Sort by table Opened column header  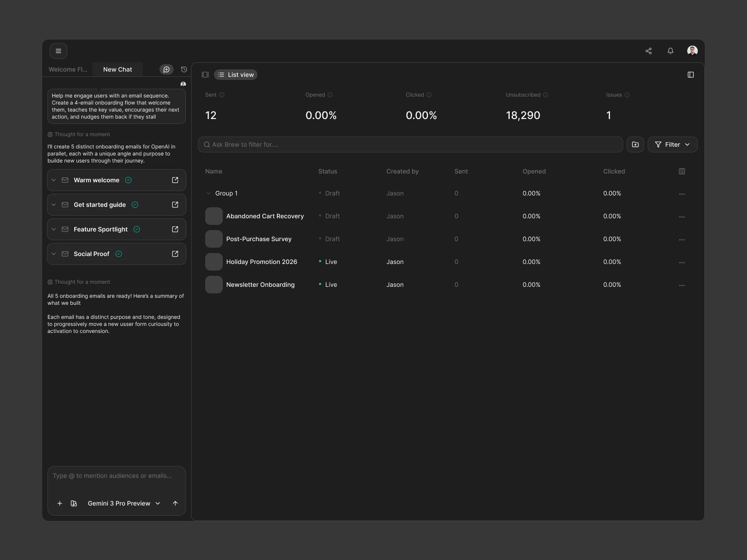(534, 171)
